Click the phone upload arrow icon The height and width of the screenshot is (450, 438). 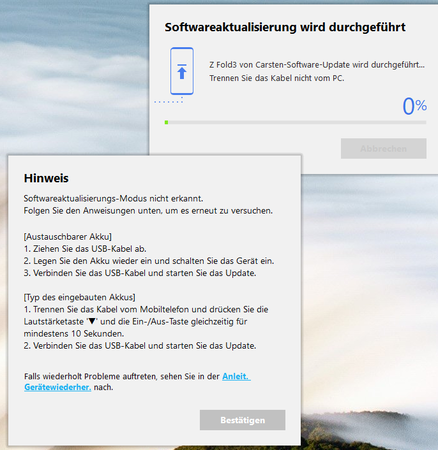click(x=182, y=71)
